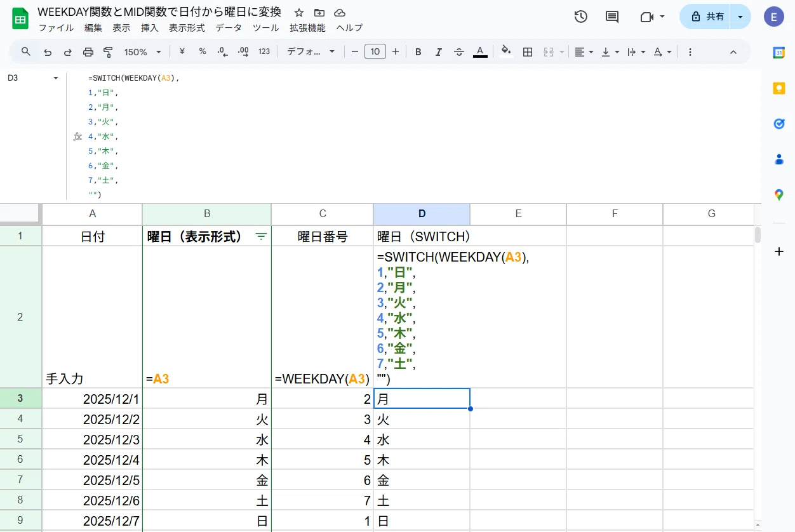
Task: Star this spreadsheet document
Action: coord(299,13)
